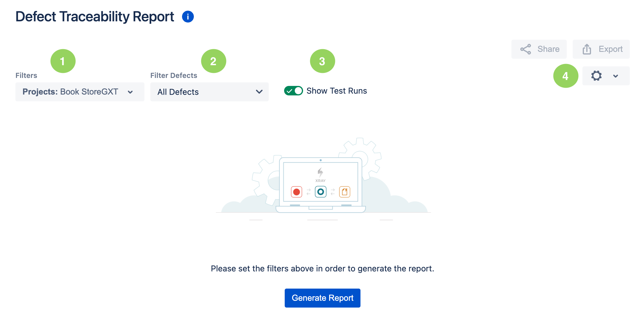Click the green marker number 4
This screenshot has height=336, width=644.
click(566, 76)
